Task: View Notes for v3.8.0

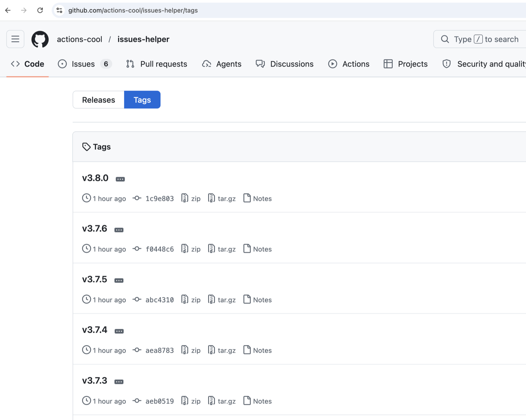Action: pos(257,198)
